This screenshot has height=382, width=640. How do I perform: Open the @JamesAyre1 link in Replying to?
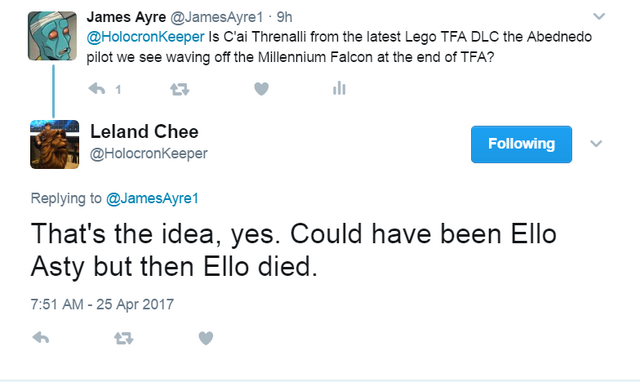tap(152, 198)
